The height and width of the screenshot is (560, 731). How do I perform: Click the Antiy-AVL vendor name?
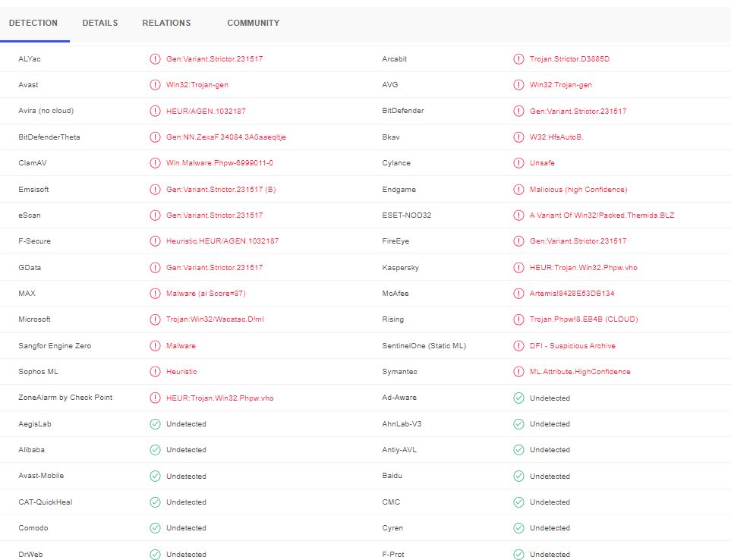pyautogui.click(x=399, y=450)
